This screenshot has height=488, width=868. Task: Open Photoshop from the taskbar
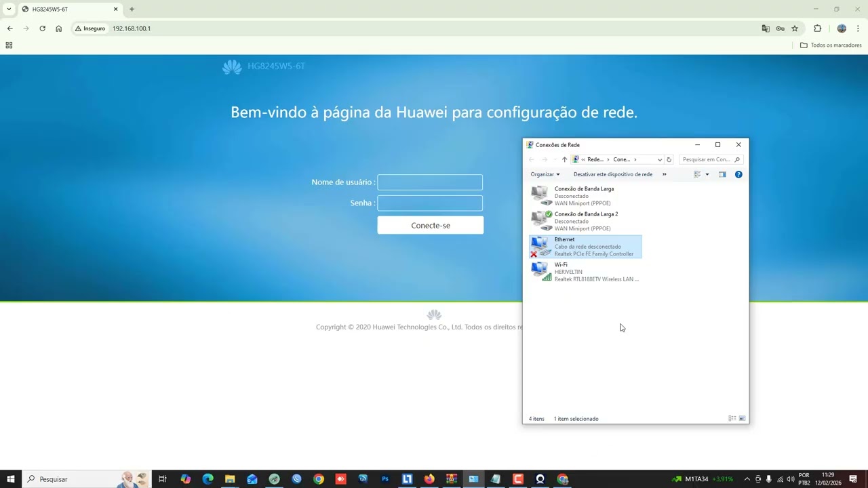pyautogui.click(x=385, y=479)
